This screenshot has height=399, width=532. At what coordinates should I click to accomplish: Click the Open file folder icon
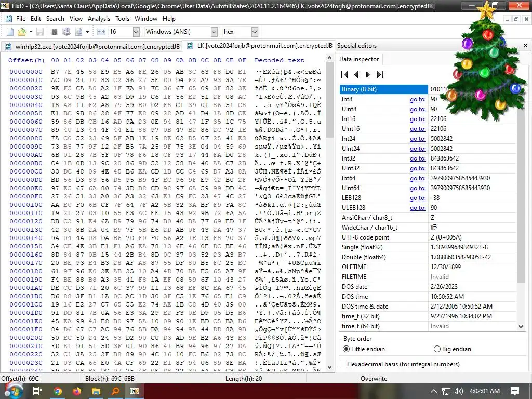(22, 32)
